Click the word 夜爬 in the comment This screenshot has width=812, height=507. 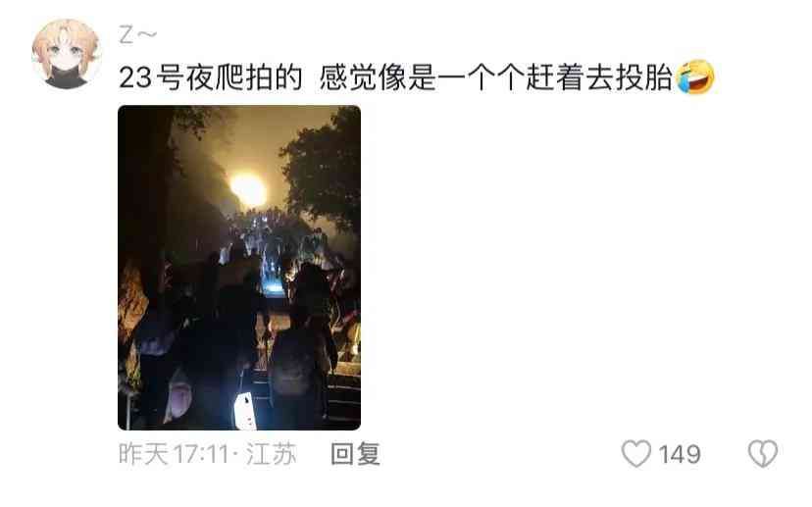tap(215, 77)
